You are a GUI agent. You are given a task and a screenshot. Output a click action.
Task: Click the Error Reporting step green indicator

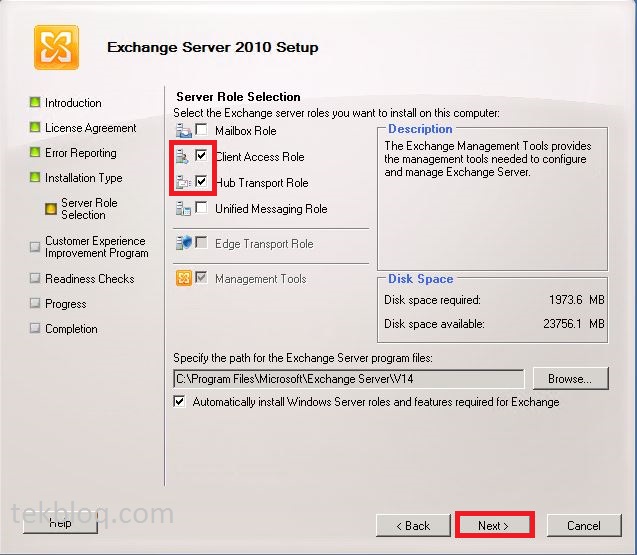click(35, 152)
